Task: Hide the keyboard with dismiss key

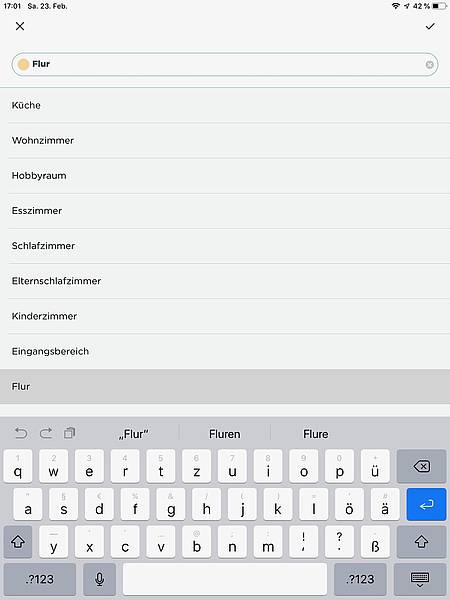Action: click(420, 579)
